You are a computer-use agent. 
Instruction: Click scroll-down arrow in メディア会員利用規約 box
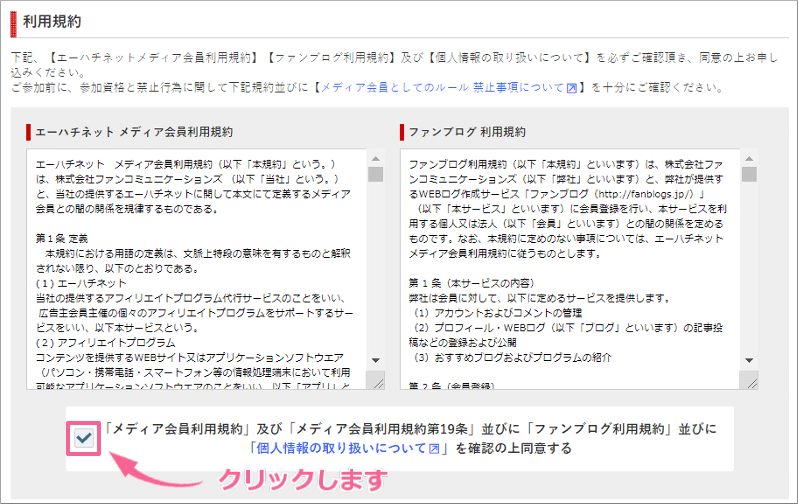click(x=376, y=360)
